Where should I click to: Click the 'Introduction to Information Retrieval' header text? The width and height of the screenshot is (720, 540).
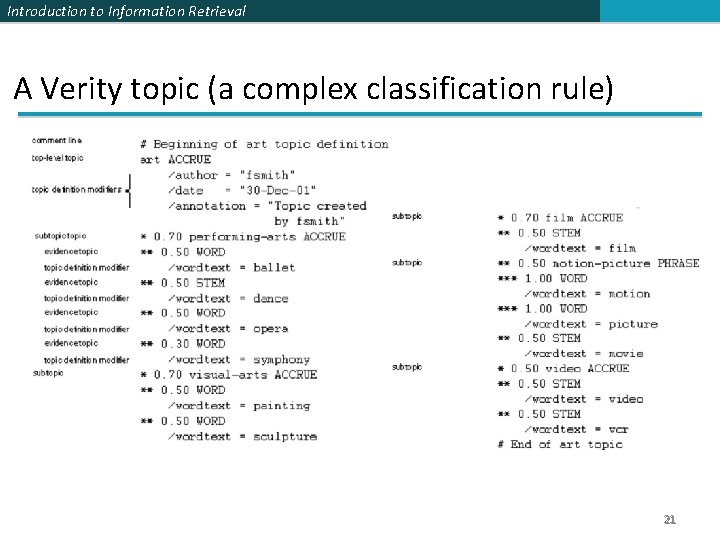(x=127, y=11)
